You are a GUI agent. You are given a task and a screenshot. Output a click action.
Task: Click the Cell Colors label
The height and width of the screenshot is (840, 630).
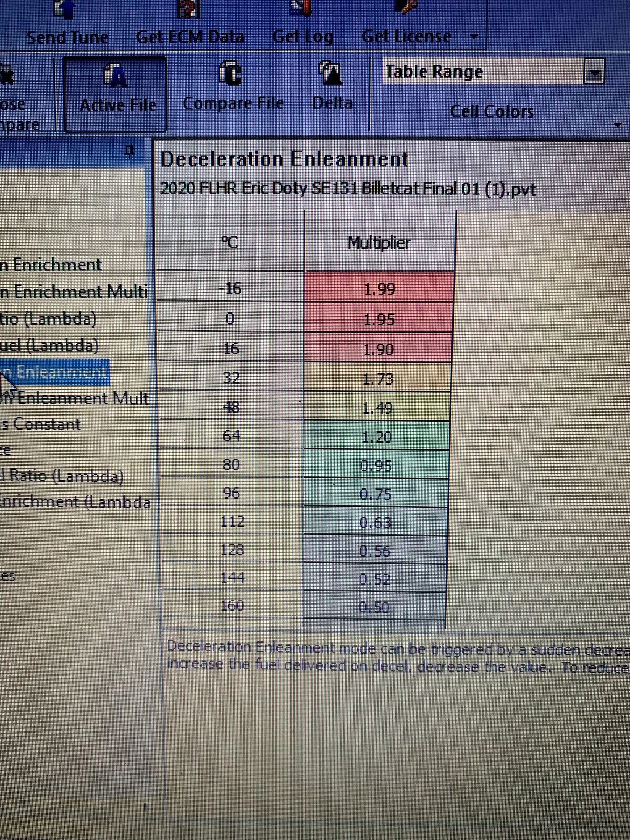pyautogui.click(x=491, y=112)
